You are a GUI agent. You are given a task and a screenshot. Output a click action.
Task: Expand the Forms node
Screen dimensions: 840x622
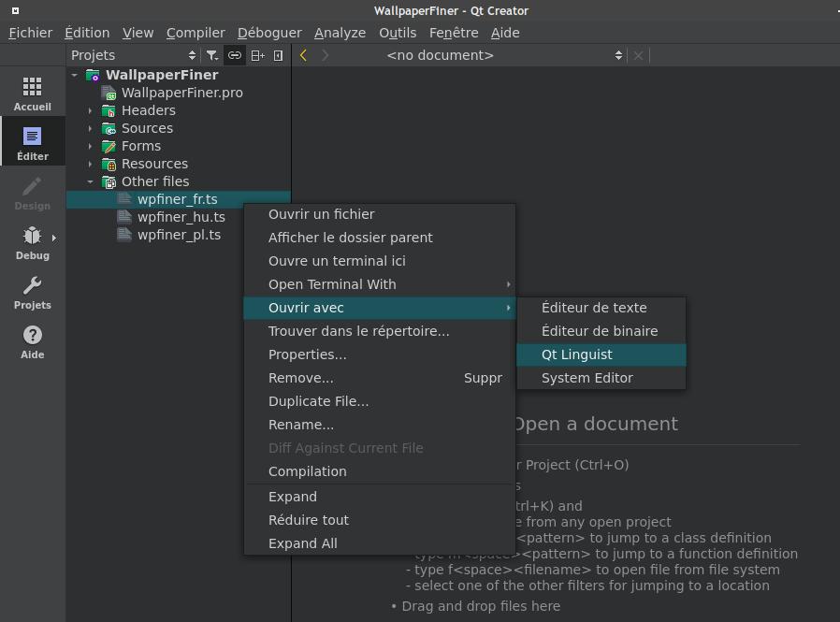[90, 146]
